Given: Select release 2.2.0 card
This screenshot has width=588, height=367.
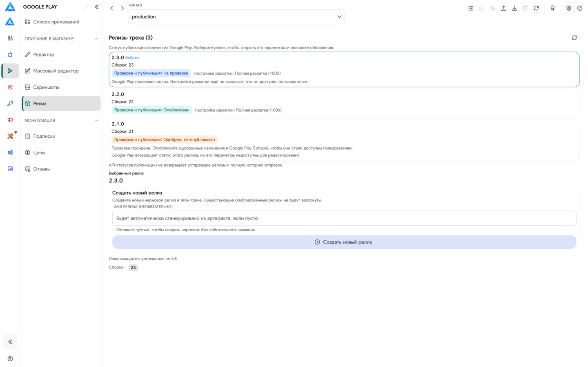Looking at the screenshot, I should (x=344, y=102).
